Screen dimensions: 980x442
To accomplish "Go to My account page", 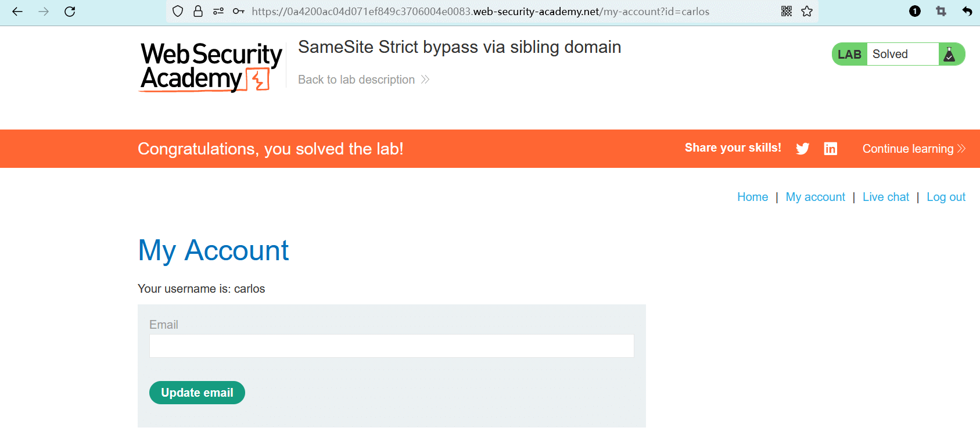I will coord(815,197).
